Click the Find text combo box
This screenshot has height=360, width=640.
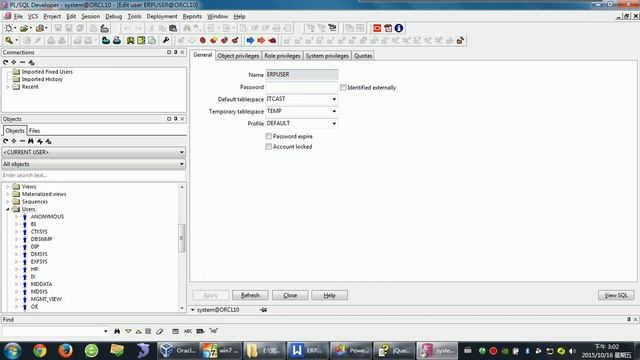click(56, 331)
